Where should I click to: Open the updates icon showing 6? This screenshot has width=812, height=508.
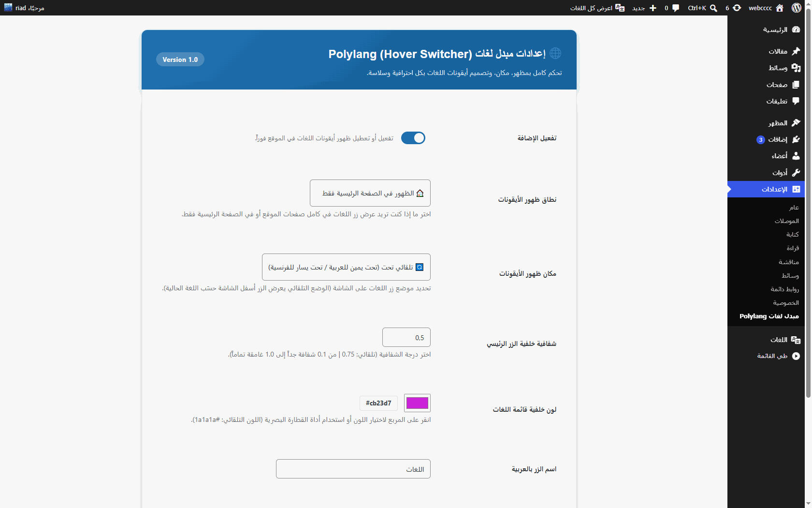pyautogui.click(x=733, y=8)
